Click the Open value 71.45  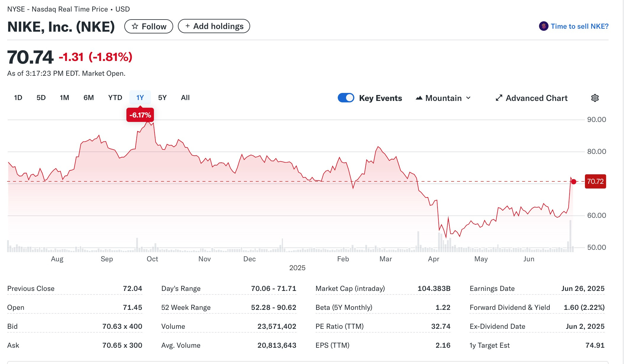coord(133,307)
